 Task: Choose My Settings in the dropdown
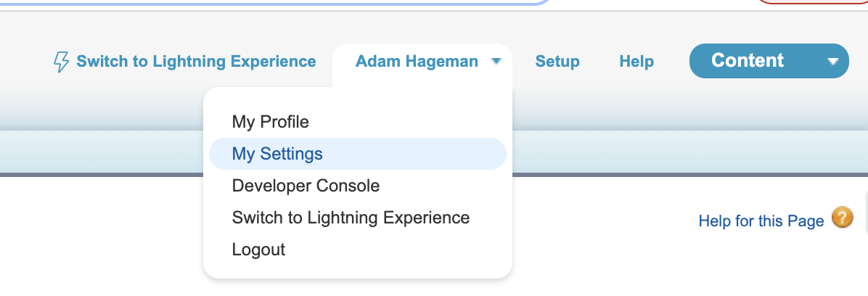click(277, 154)
